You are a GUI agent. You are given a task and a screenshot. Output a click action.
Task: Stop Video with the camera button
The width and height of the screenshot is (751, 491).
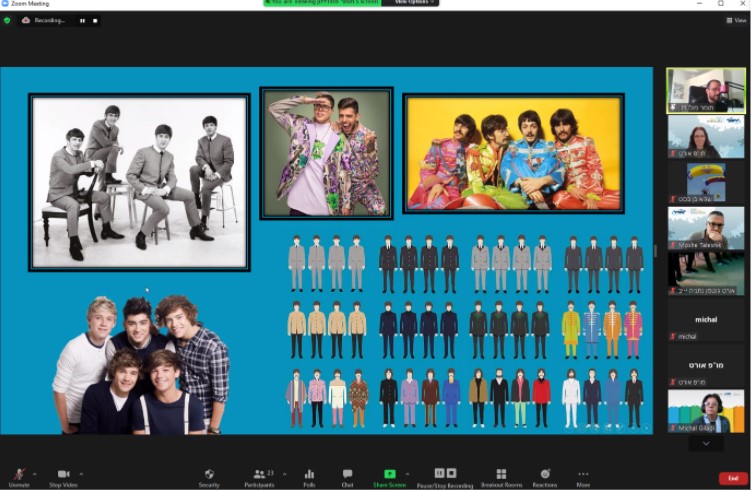pyautogui.click(x=63, y=477)
